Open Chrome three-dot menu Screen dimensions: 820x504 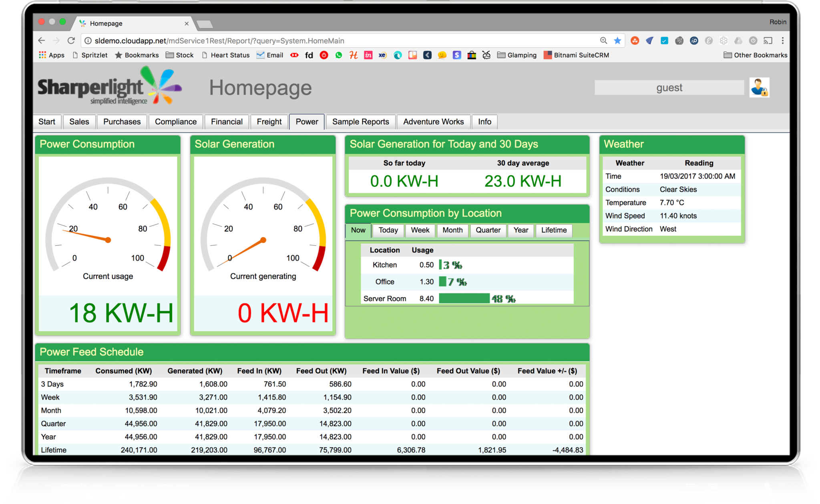pos(782,41)
